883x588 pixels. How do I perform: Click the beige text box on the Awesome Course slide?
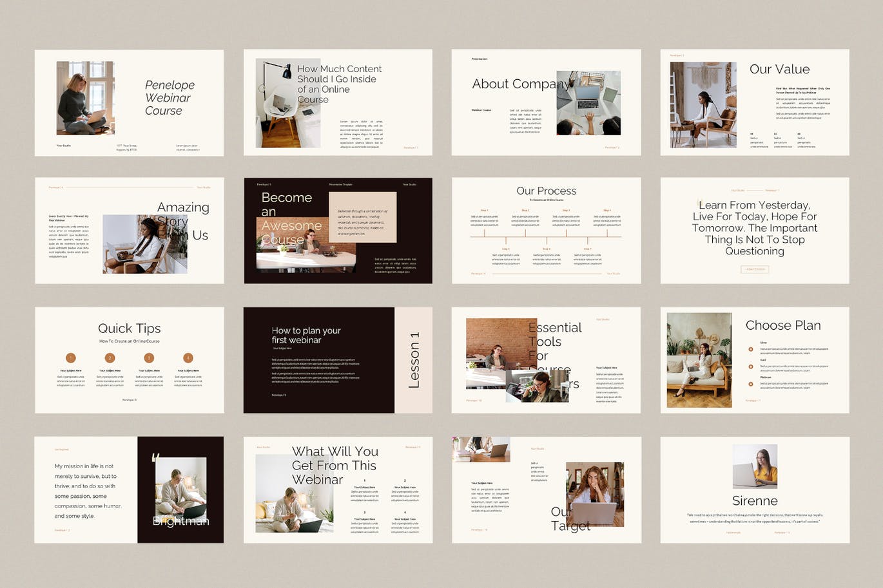(363, 217)
